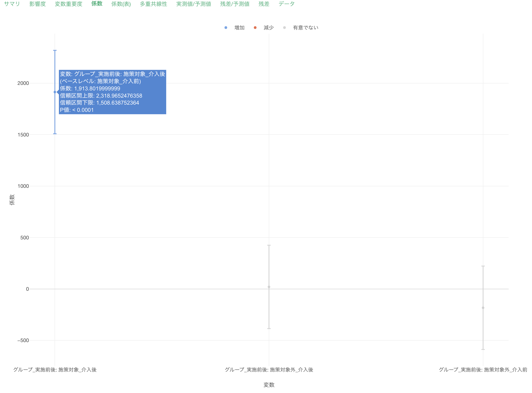
Task: Open the 実測値/予測値 tab
Action: pyautogui.click(x=194, y=4)
